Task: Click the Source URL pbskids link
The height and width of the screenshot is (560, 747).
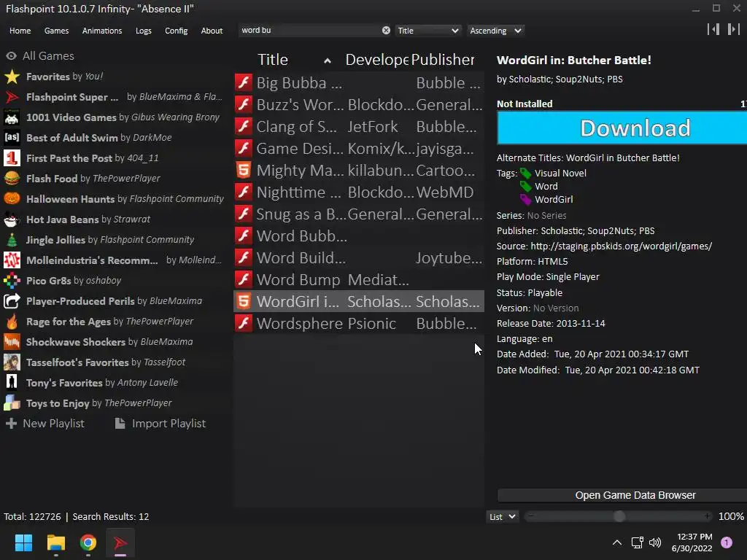Action: click(622, 246)
